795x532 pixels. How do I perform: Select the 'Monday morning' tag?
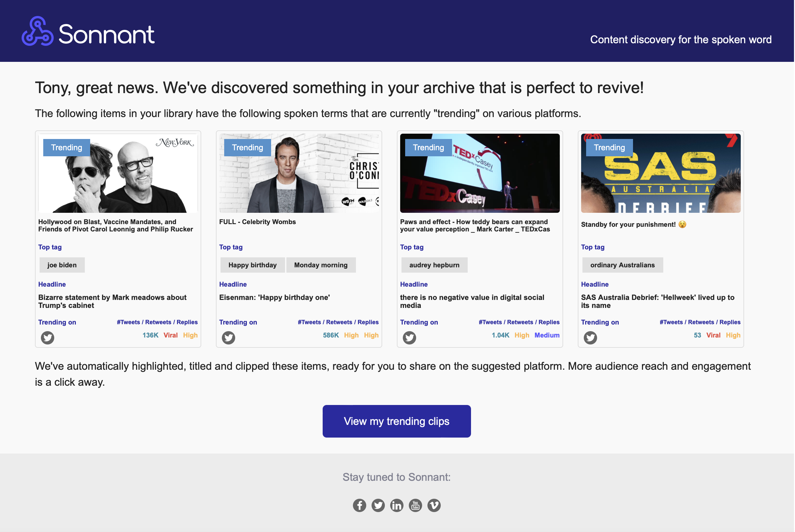pyautogui.click(x=321, y=265)
